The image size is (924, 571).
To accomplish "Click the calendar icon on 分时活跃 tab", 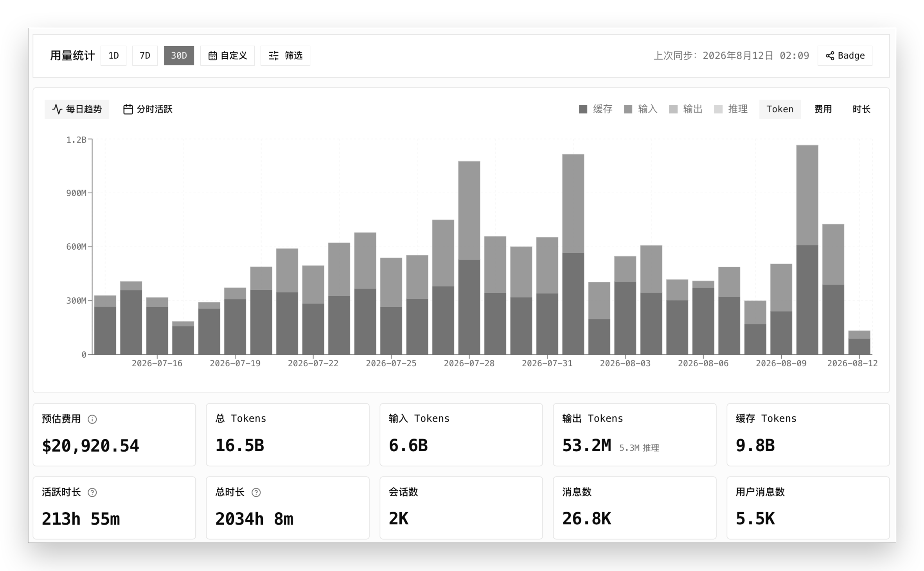I will click(x=128, y=109).
